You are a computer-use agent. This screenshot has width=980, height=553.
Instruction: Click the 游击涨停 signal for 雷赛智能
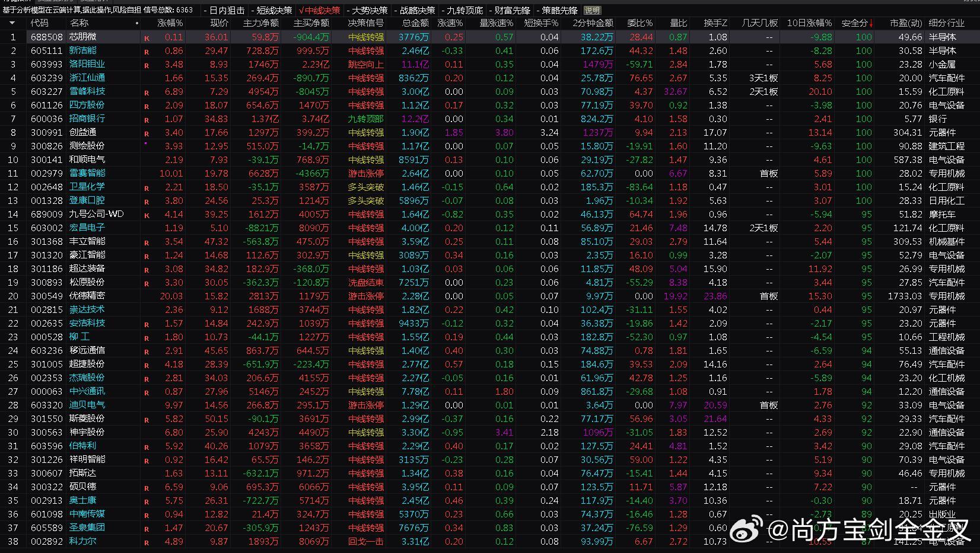tap(365, 173)
